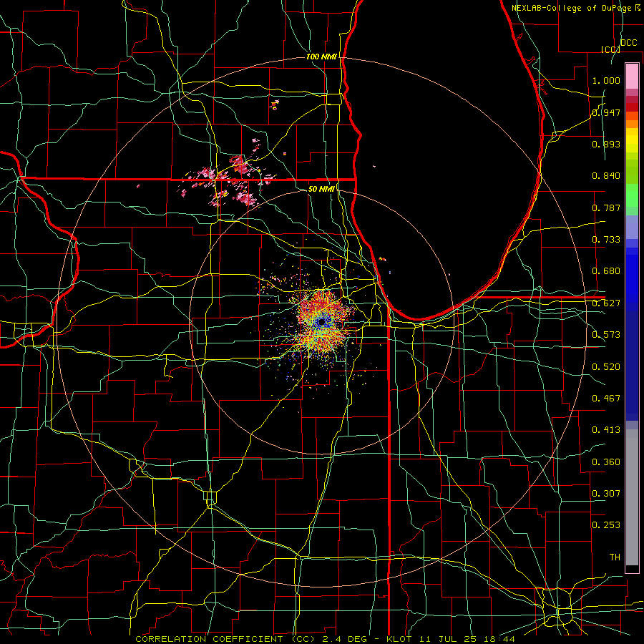Image resolution: width=644 pixels, height=644 pixels.
Task: Click the 0.360 scale value
Action: pyautogui.click(x=606, y=462)
